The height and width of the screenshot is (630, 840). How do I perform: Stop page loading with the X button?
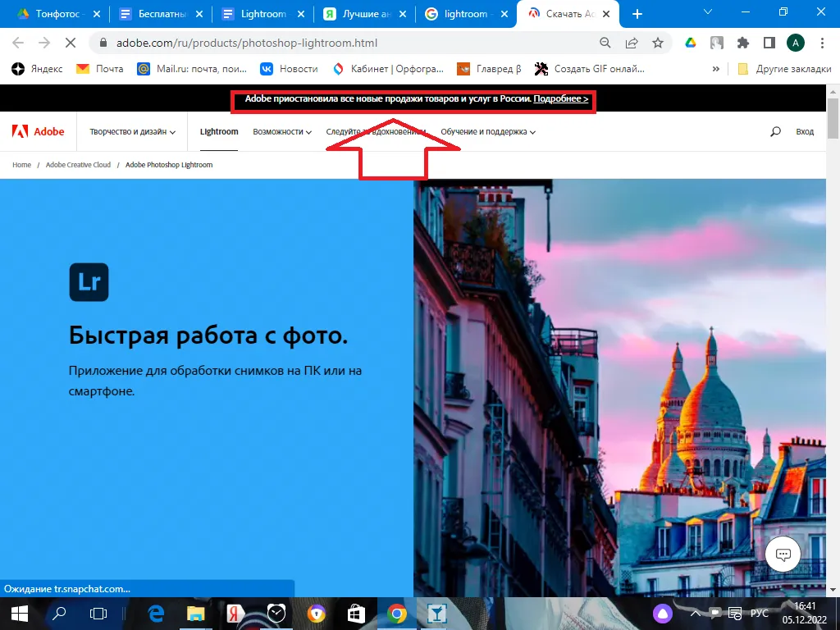tap(71, 43)
